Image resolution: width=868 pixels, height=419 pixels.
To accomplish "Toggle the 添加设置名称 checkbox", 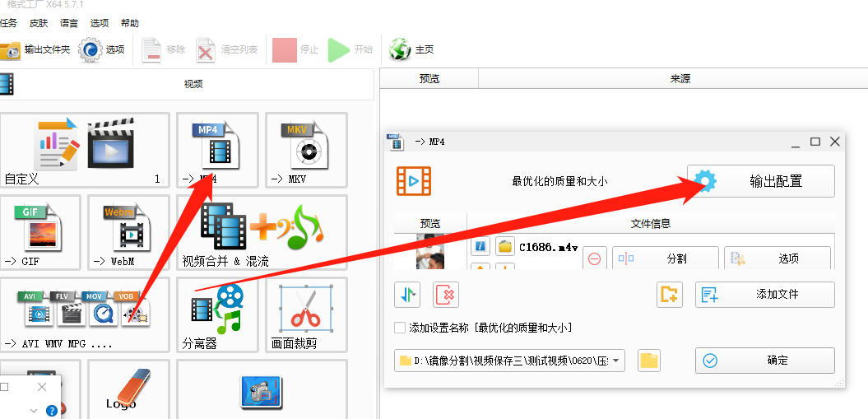I will coord(400,328).
